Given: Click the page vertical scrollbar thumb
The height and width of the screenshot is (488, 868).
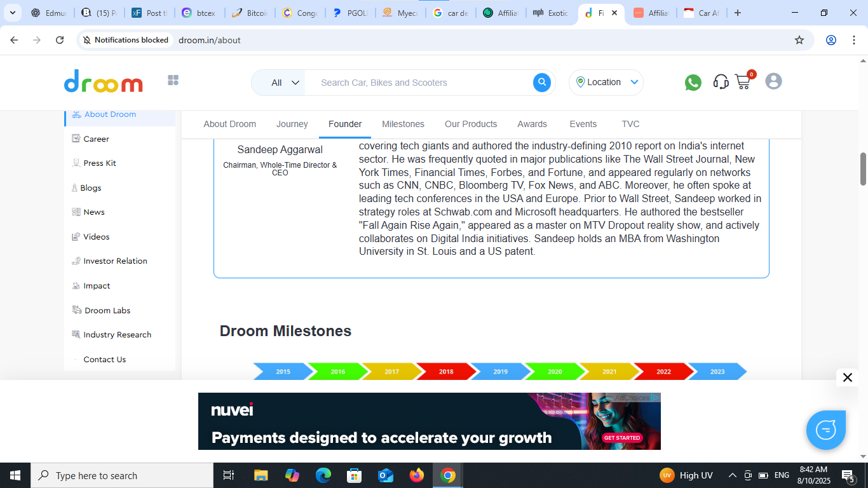Looking at the screenshot, I should coord(863,169).
